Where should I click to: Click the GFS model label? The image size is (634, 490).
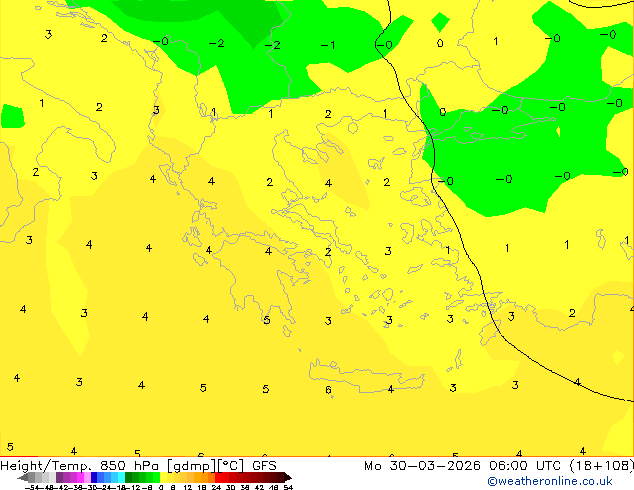coord(264,466)
